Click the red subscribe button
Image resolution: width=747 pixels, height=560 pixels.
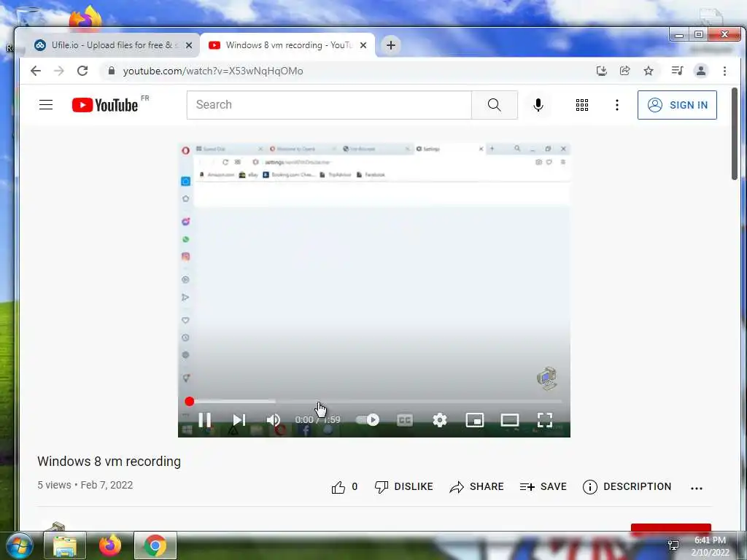[x=671, y=529]
